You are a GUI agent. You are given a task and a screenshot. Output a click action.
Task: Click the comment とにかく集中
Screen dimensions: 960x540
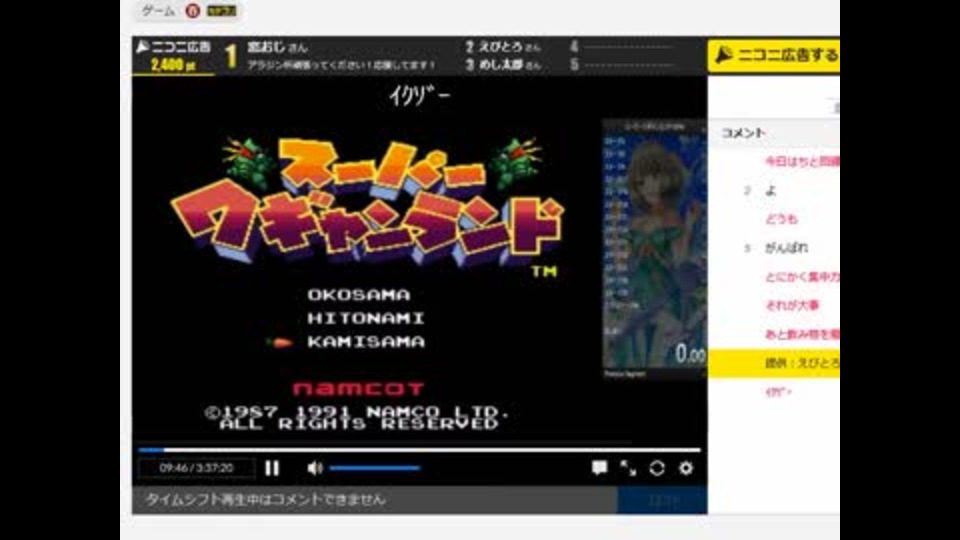[802, 277]
